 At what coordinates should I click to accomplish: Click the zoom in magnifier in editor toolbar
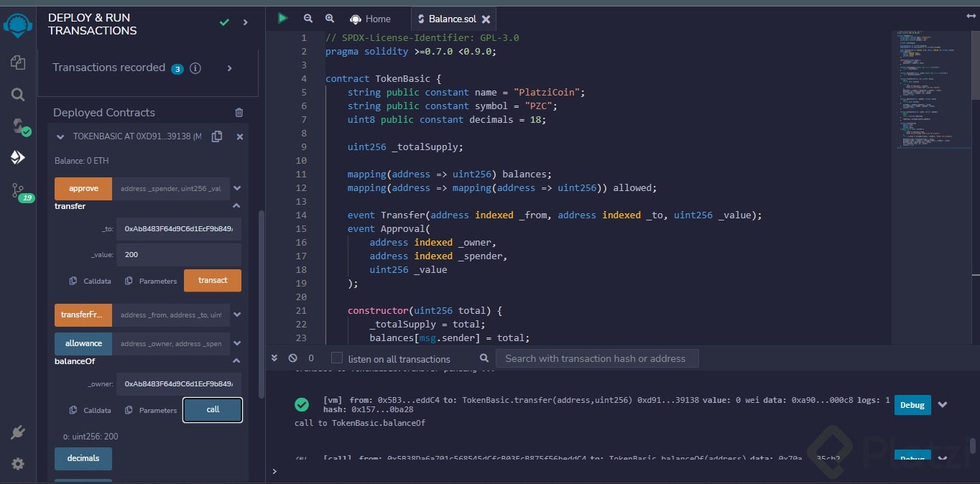330,19
